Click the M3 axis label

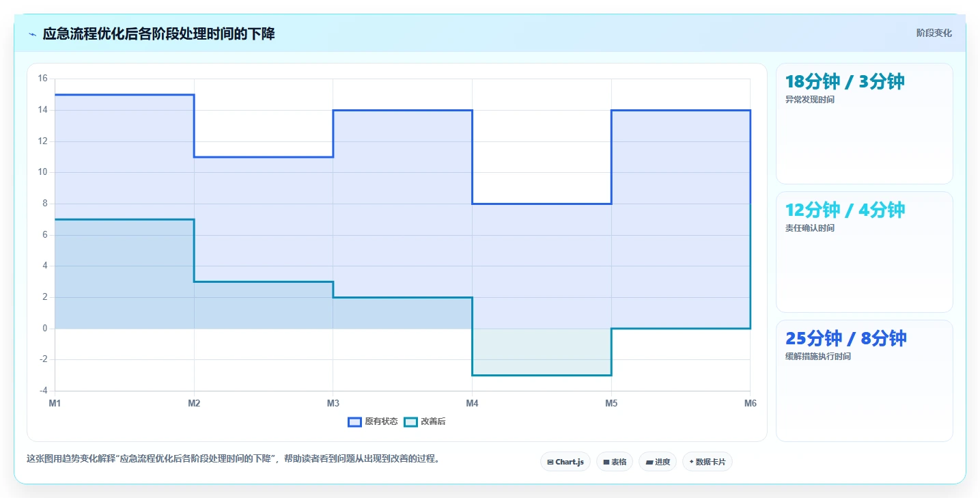[x=333, y=404]
